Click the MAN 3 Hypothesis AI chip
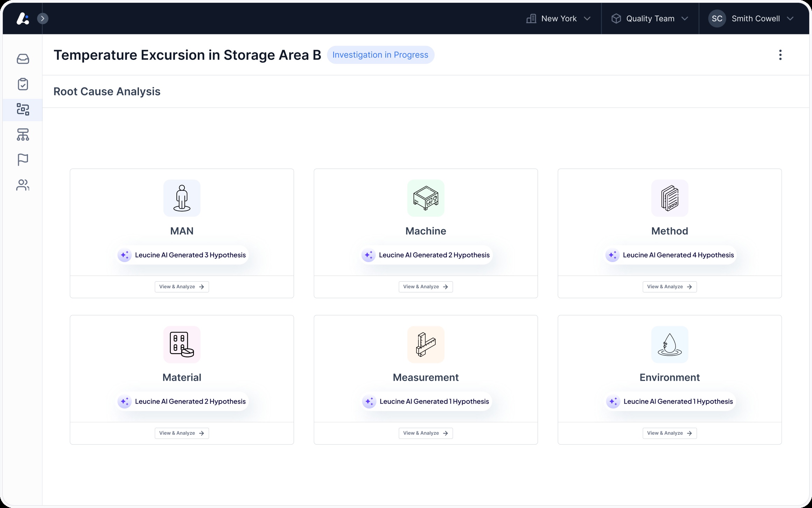 182,255
